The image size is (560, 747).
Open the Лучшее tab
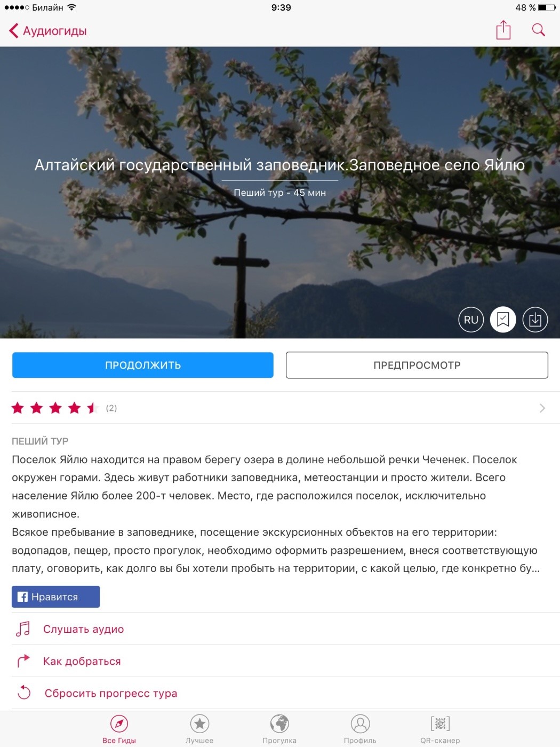199,729
